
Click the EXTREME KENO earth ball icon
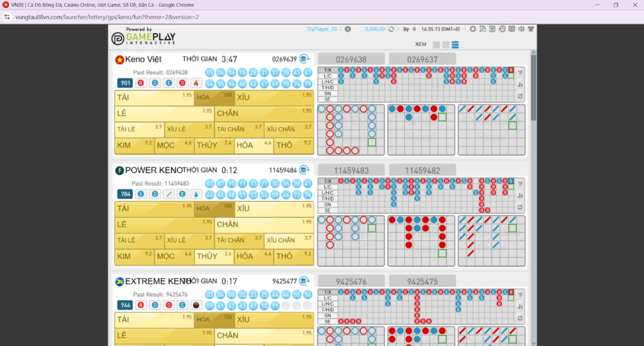click(196, 305)
